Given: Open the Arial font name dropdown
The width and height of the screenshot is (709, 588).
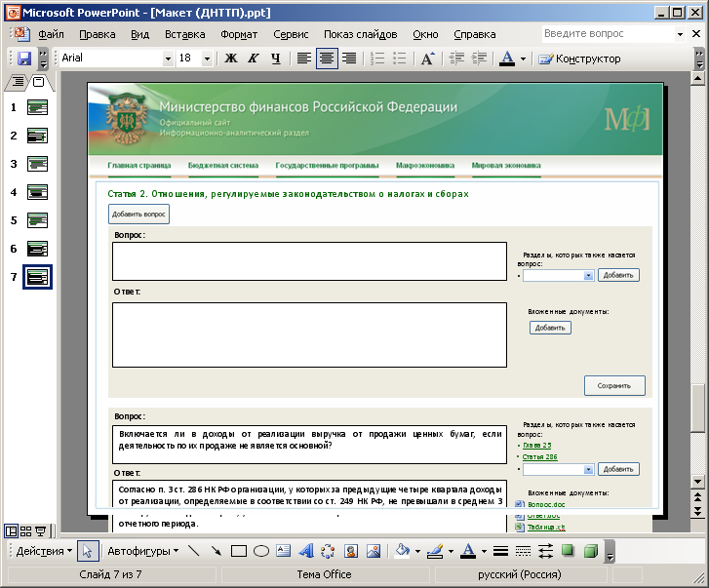Looking at the screenshot, I should [x=168, y=59].
